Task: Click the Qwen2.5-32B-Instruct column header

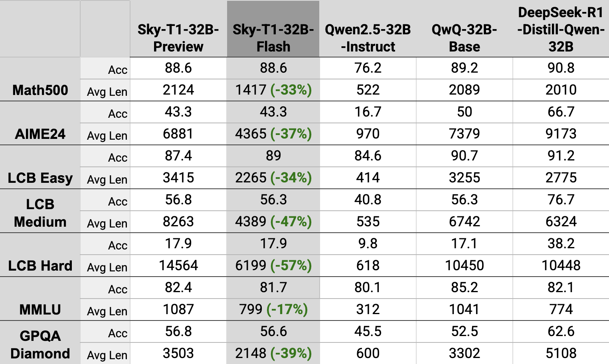Action: tap(368, 38)
